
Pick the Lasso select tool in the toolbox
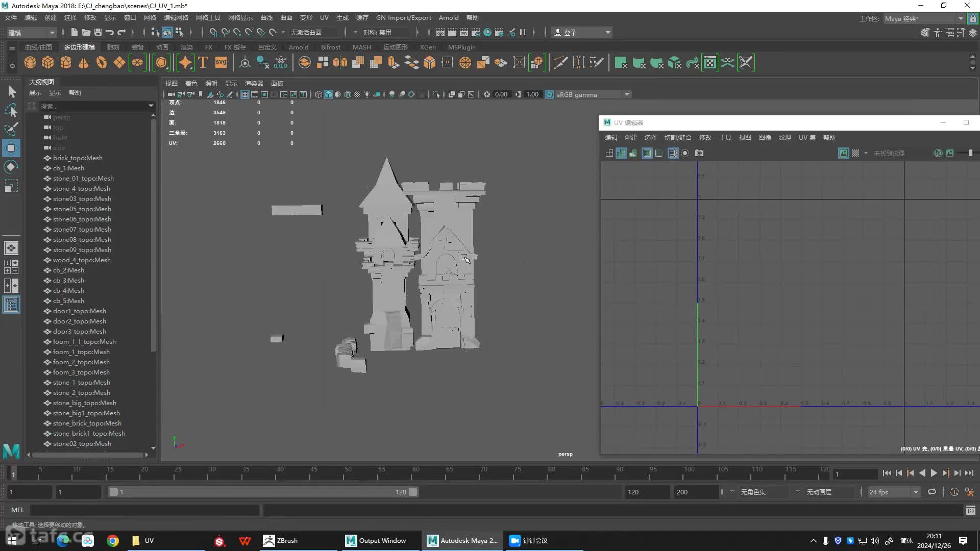pos(11,110)
